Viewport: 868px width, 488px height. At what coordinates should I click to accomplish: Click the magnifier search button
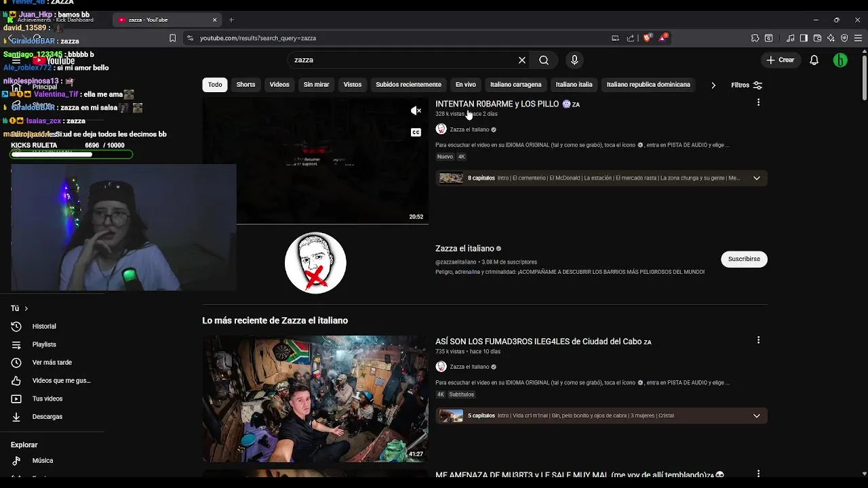click(544, 60)
